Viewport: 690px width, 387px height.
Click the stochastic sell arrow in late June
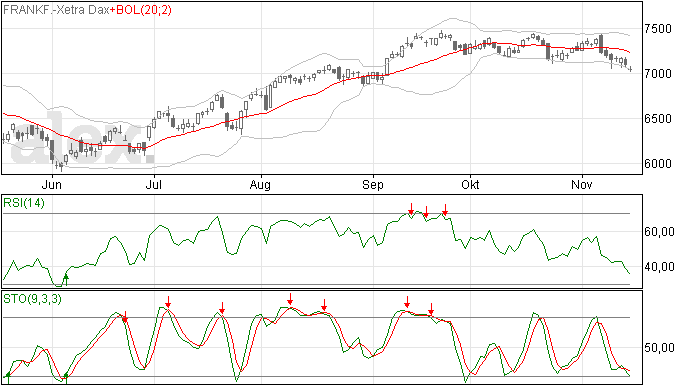point(125,317)
